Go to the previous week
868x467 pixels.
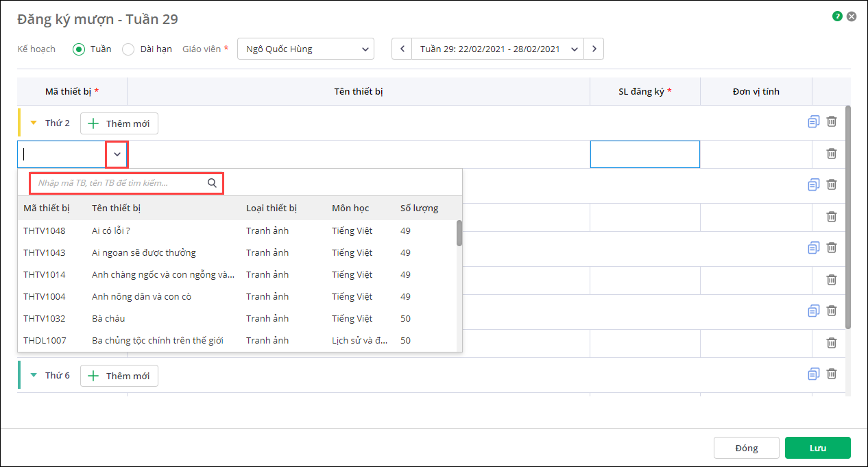point(402,49)
